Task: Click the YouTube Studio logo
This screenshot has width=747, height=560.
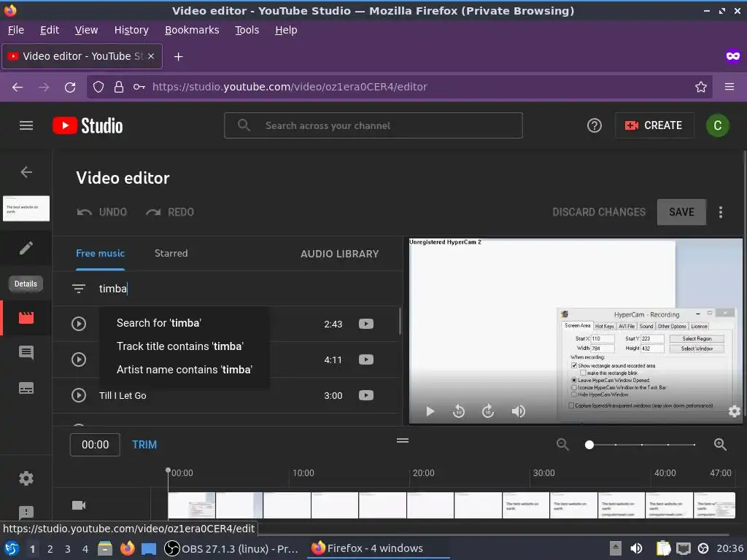Action: click(88, 125)
